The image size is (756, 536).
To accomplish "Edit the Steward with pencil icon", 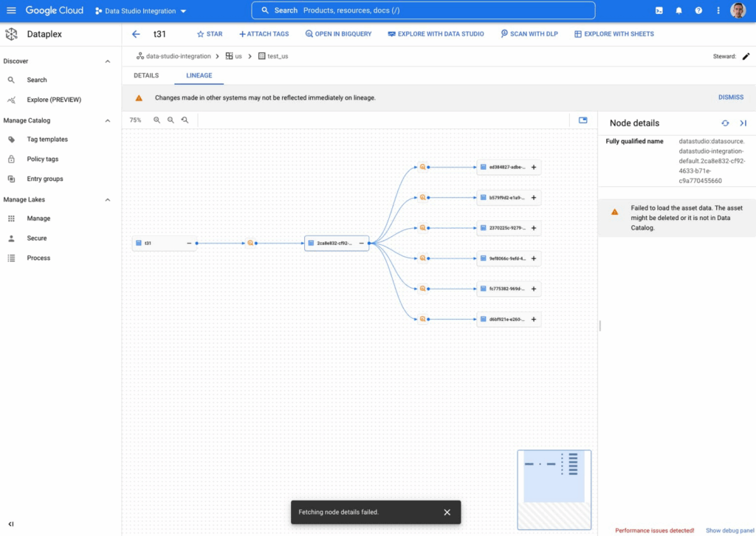I will click(x=746, y=56).
